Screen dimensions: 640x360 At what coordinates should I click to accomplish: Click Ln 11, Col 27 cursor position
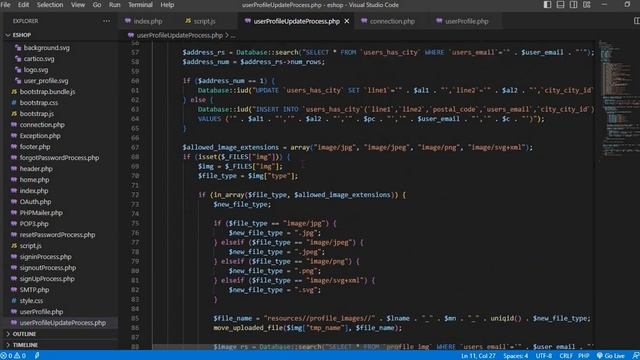coord(478,356)
